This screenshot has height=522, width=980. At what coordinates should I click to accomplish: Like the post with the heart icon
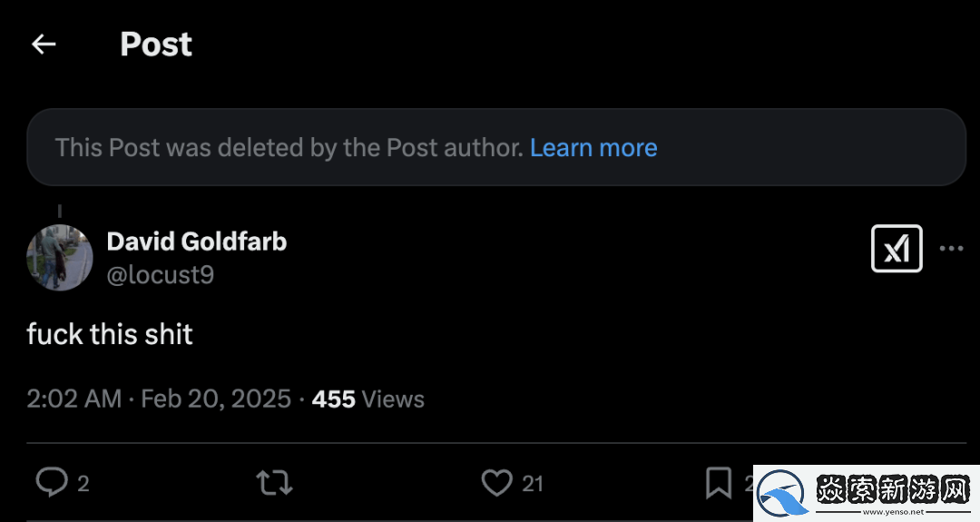(x=496, y=482)
